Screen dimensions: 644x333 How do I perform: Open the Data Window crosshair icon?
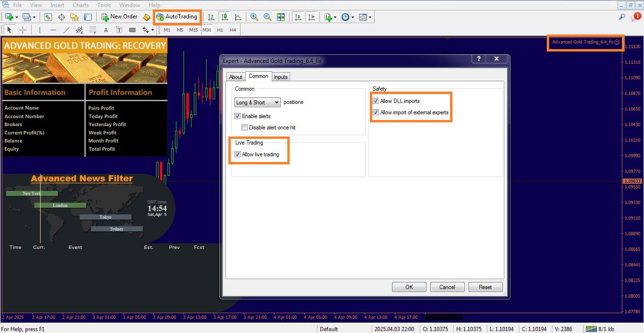point(61,17)
